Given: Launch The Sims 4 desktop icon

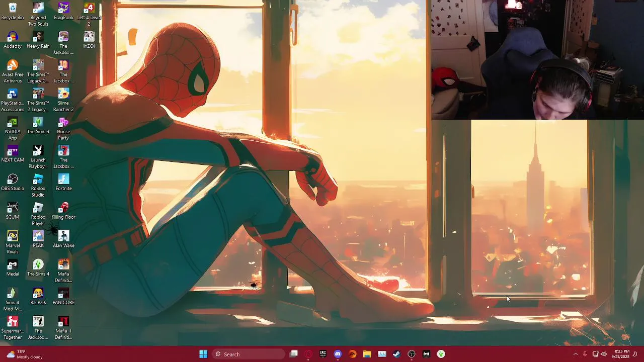Looking at the screenshot, I should click(38, 268).
